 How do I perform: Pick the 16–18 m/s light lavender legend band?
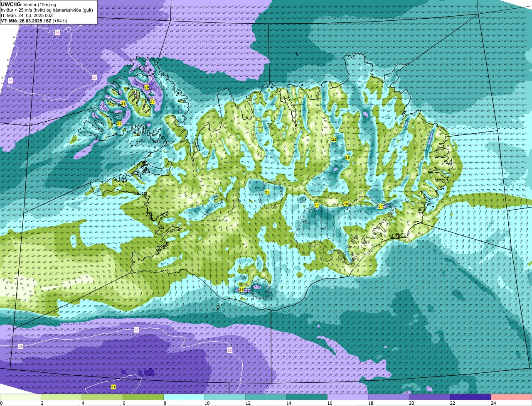348,397
